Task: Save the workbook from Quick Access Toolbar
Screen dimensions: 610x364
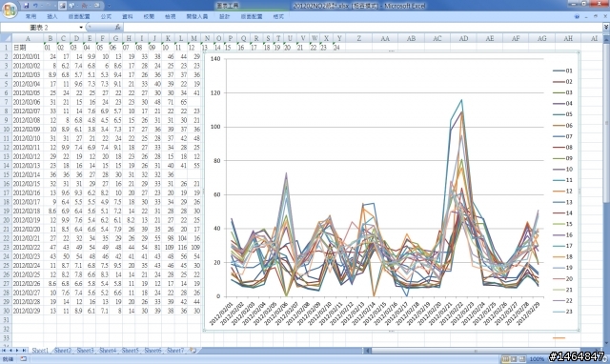Action: (26, 6)
